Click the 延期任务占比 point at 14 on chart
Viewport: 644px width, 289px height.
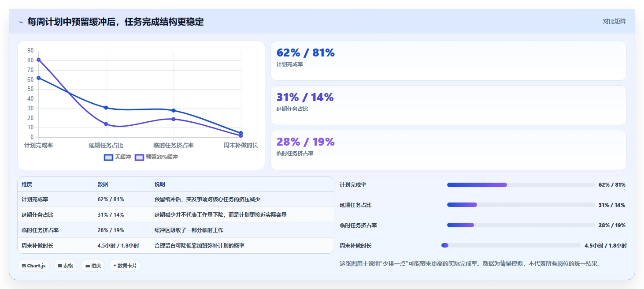point(106,124)
